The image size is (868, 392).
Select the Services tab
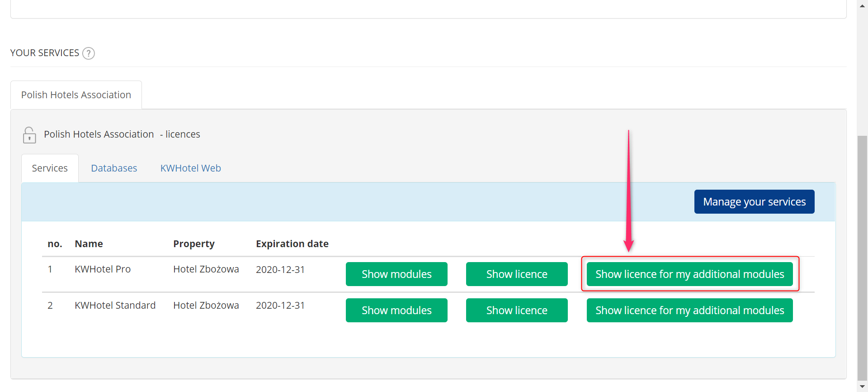pyautogui.click(x=50, y=168)
